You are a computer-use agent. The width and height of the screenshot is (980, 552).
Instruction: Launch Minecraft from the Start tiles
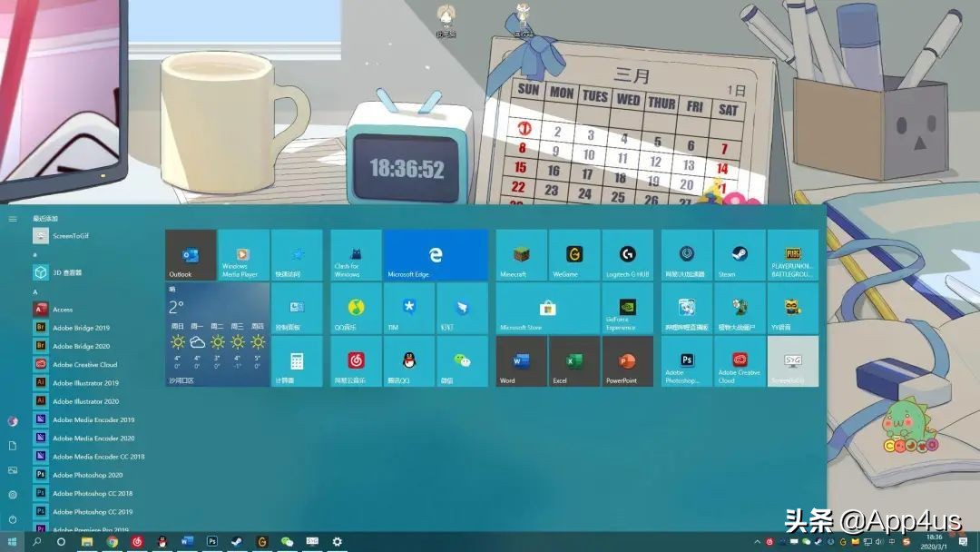(520, 255)
